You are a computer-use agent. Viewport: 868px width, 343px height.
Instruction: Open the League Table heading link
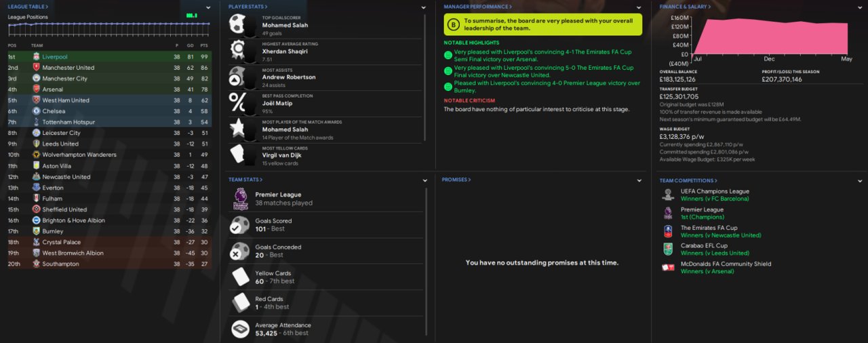[28, 7]
